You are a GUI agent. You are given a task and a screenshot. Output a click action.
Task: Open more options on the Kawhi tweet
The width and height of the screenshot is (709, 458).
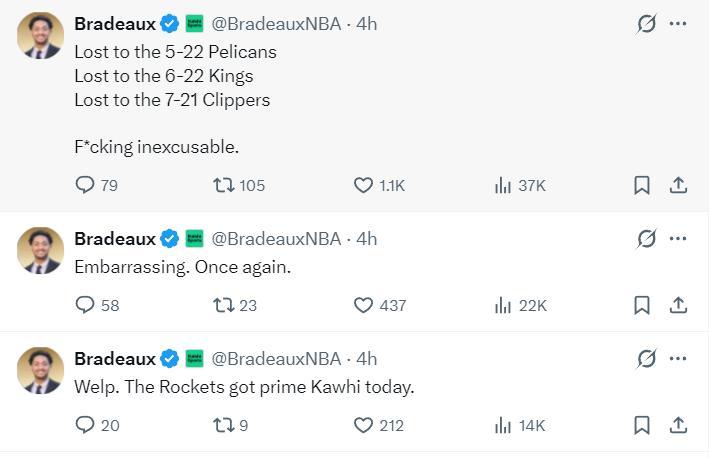[678, 359]
